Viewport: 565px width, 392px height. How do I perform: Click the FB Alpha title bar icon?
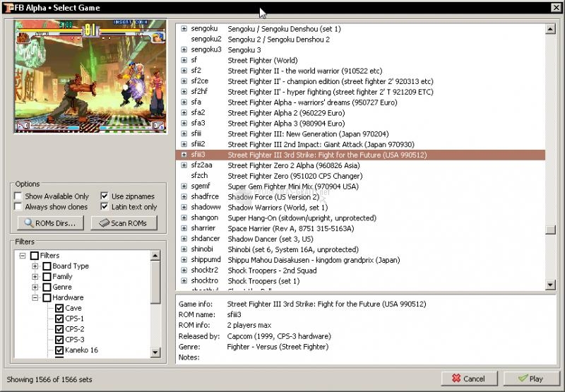[8, 8]
